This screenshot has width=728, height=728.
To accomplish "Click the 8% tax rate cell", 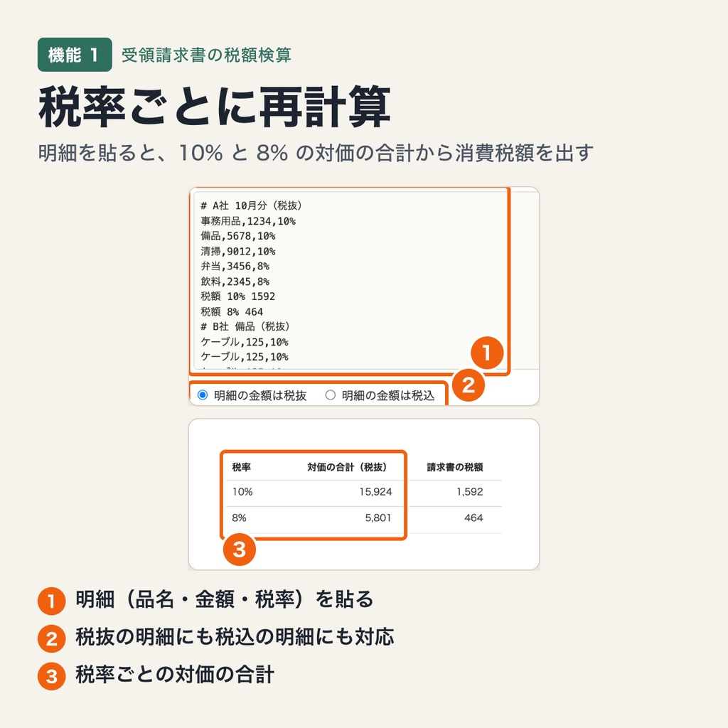I will pos(239,518).
